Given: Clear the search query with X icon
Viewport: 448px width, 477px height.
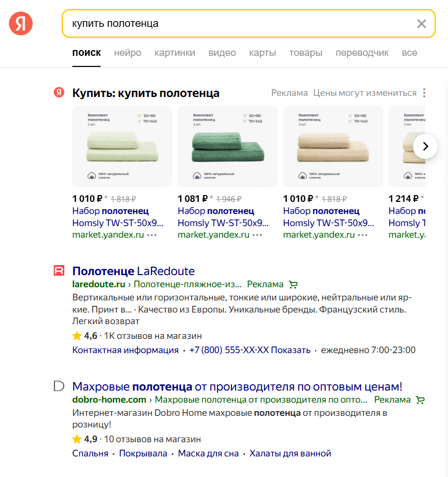Looking at the screenshot, I should click(x=421, y=24).
